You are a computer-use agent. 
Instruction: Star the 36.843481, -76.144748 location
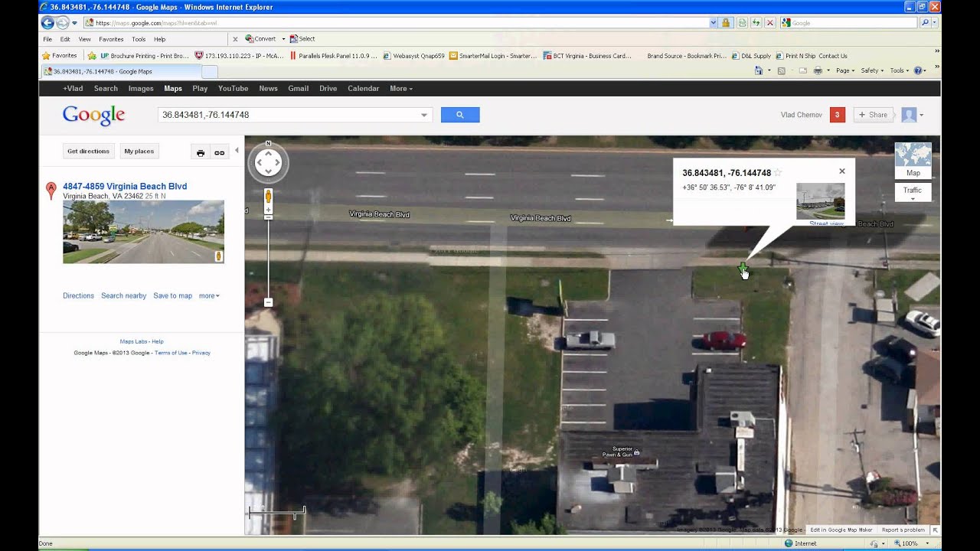tap(778, 173)
